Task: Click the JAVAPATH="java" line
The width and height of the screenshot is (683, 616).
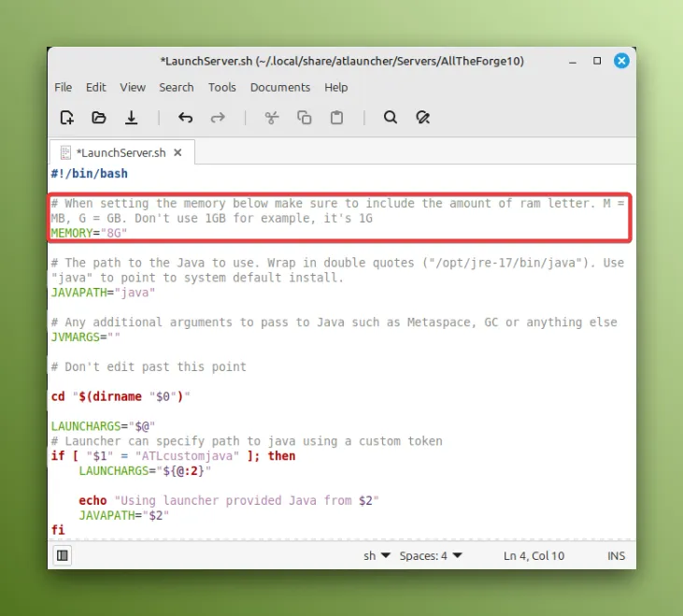Action: 103,293
